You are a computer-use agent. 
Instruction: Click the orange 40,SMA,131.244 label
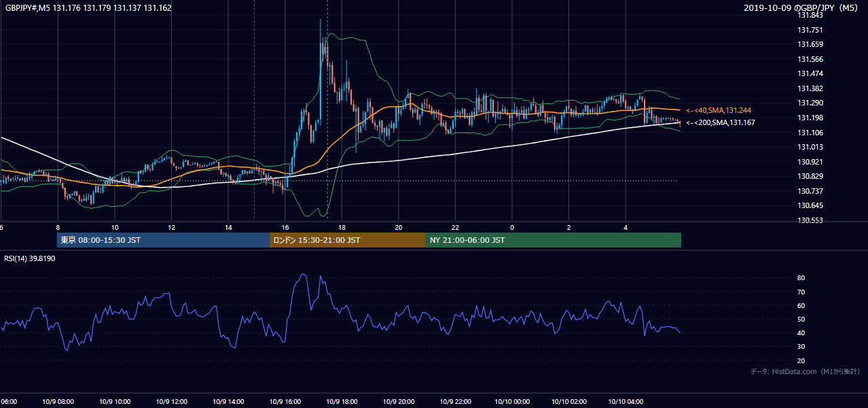(719, 110)
